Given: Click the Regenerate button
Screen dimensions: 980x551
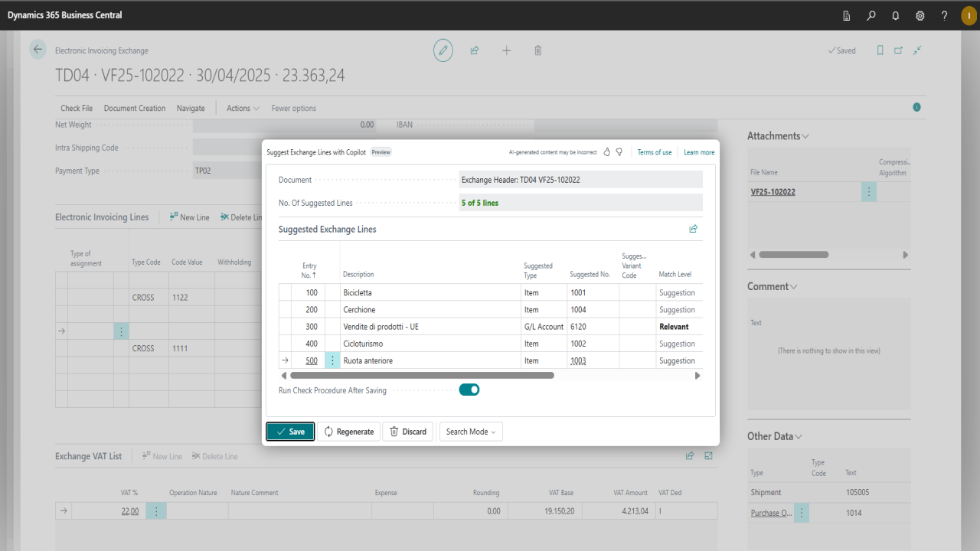Looking at the screenshot, I should click(x=348, y=432).
